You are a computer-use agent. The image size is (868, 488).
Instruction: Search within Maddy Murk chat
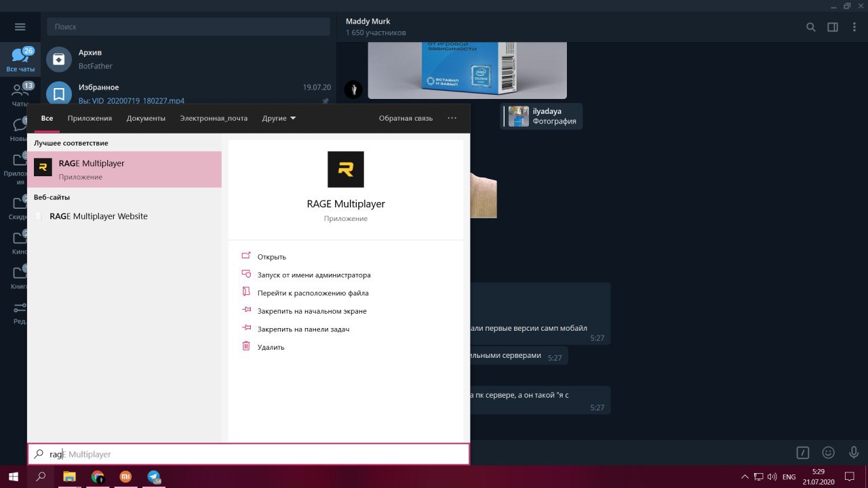pyautogui.click(x=811, y=27)
